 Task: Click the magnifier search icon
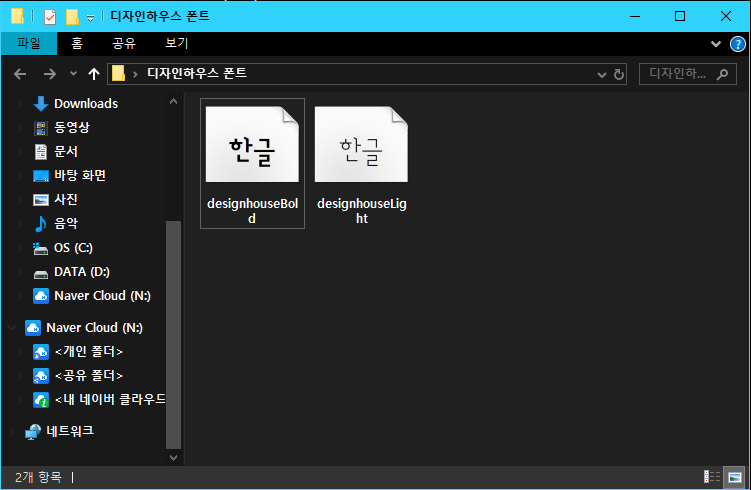click(722, 74)
